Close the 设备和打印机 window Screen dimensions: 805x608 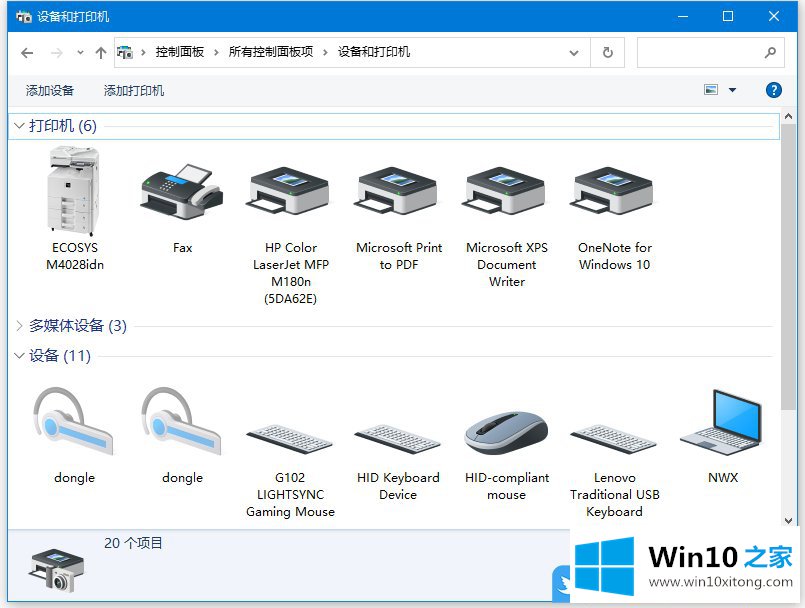tap(774, 16)
